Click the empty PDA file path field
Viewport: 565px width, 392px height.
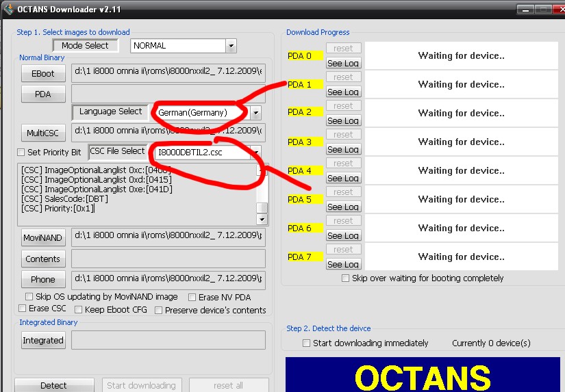tap(168, 94)
